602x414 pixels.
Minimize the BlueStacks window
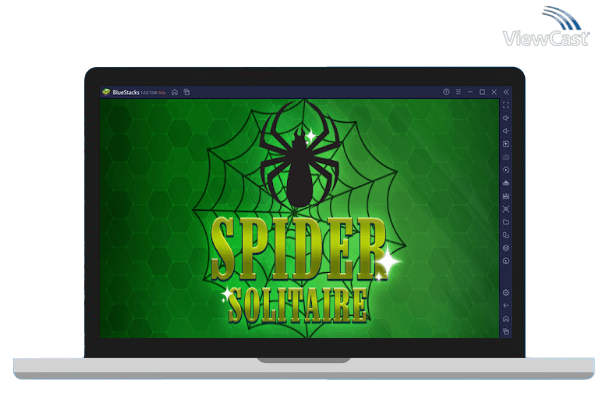470,92
